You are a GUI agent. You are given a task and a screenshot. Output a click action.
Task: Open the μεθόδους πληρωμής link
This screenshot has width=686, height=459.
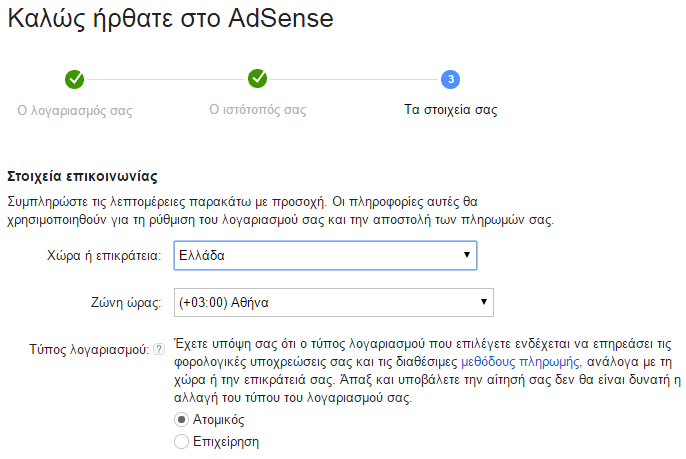point(521,362)
